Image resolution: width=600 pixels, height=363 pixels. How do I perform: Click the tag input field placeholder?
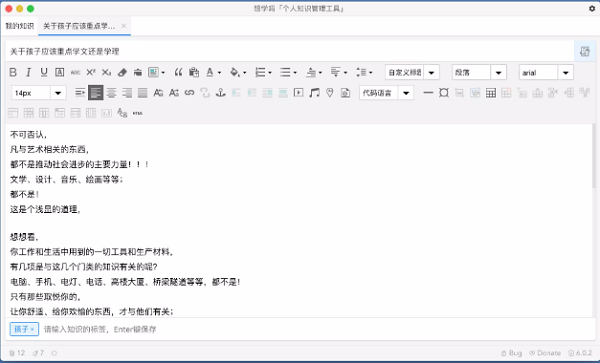point(100,329)
